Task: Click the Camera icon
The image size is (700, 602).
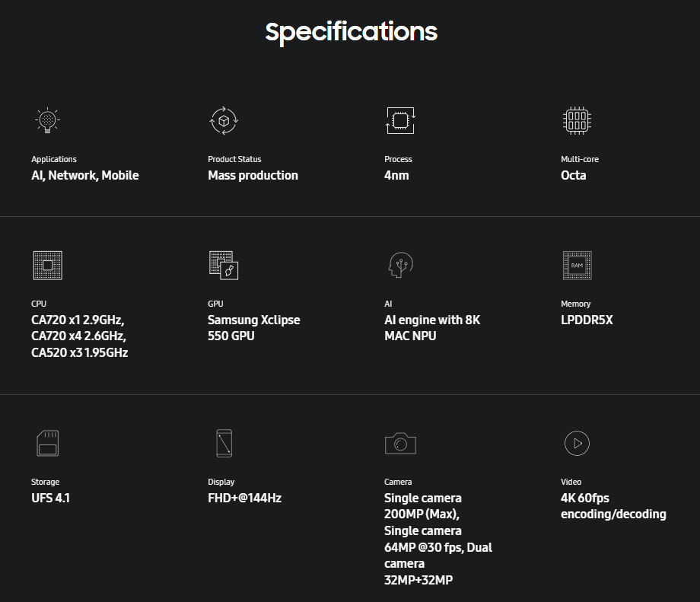Action: [x=400, y=443]
